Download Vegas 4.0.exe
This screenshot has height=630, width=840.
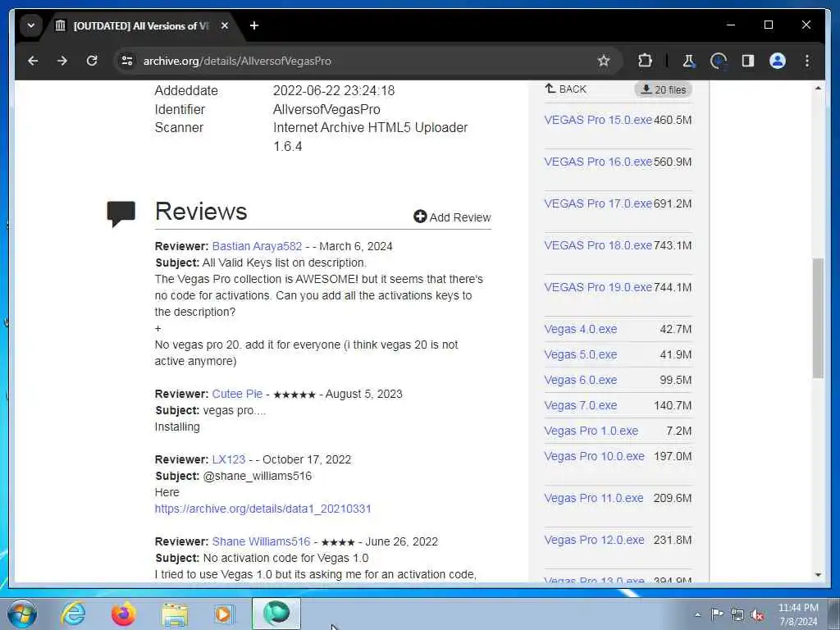tap(581, 329)
